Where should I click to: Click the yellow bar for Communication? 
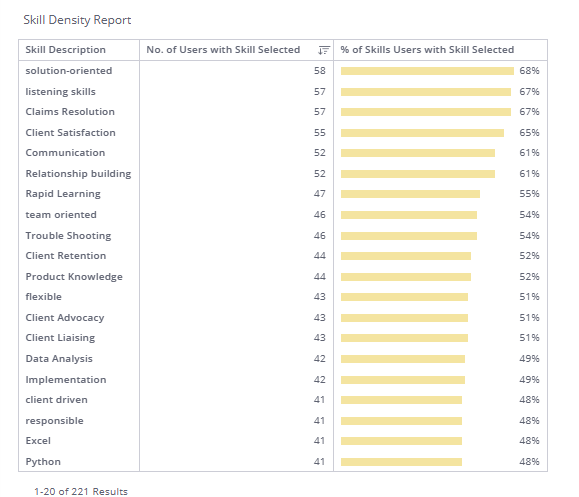[x=418, y=153]
